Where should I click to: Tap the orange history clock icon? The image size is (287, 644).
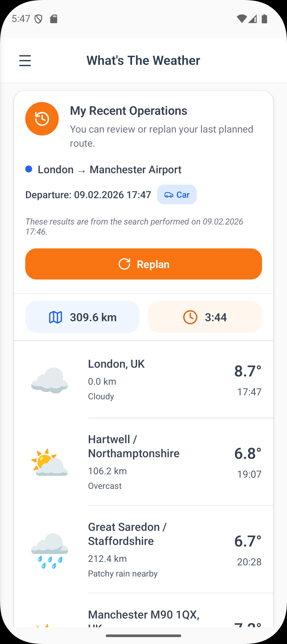[42, 119]
